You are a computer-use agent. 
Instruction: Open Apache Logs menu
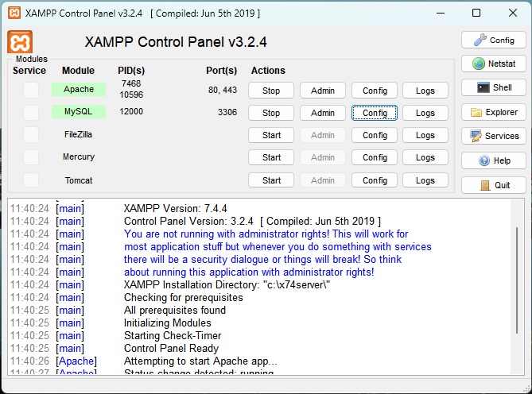point(425,91)
